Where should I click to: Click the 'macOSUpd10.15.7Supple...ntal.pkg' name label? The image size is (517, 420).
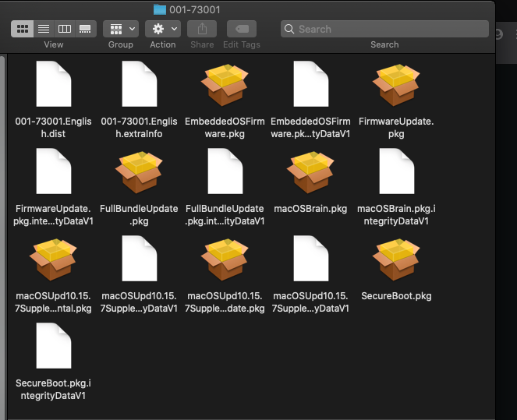coord(53,302)
